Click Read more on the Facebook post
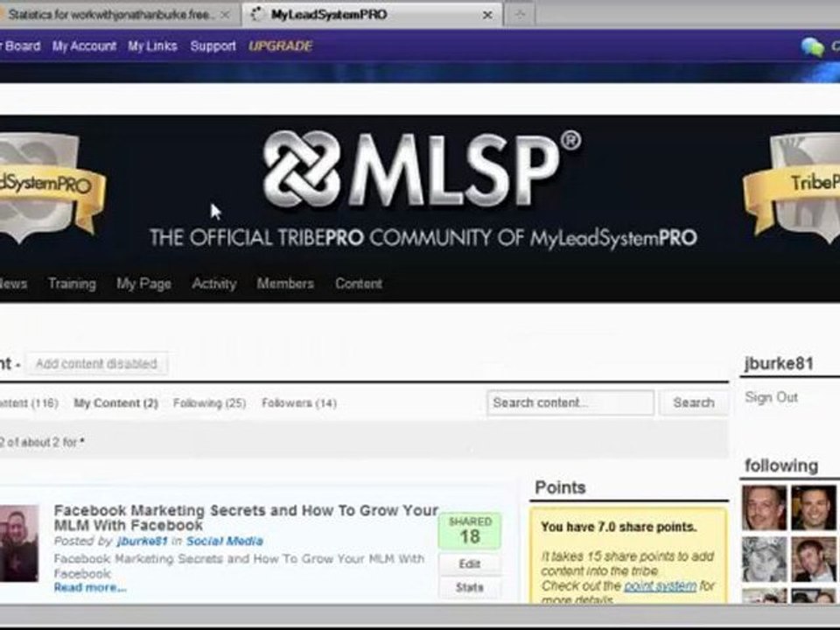Screen dimensions: 840x630 [x=90, y=588]
